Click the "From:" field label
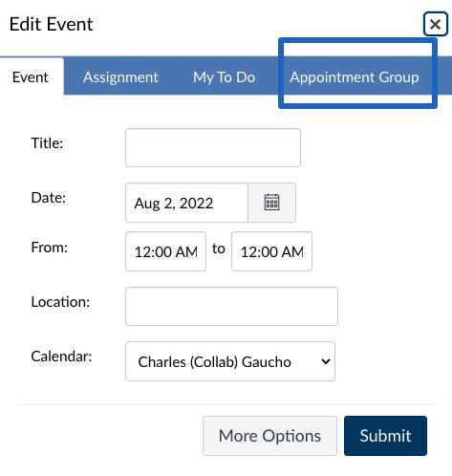The image size is (452, 476). coord(50,248)
